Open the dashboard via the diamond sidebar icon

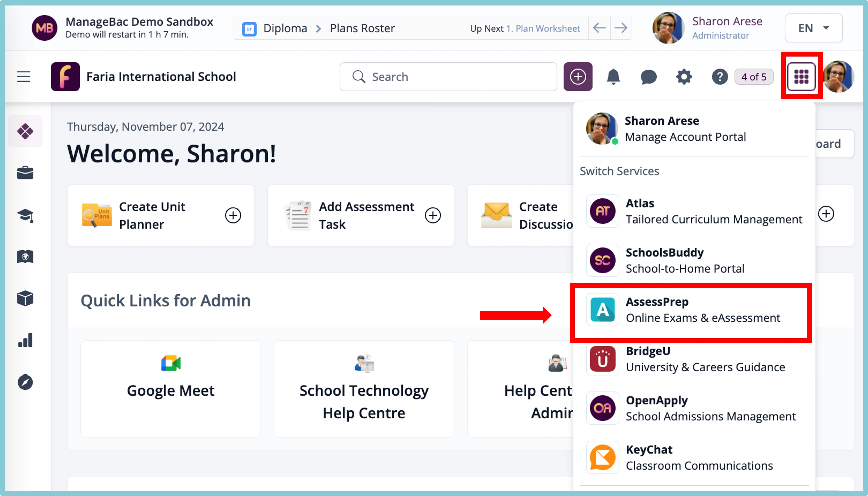pos(25,131)
